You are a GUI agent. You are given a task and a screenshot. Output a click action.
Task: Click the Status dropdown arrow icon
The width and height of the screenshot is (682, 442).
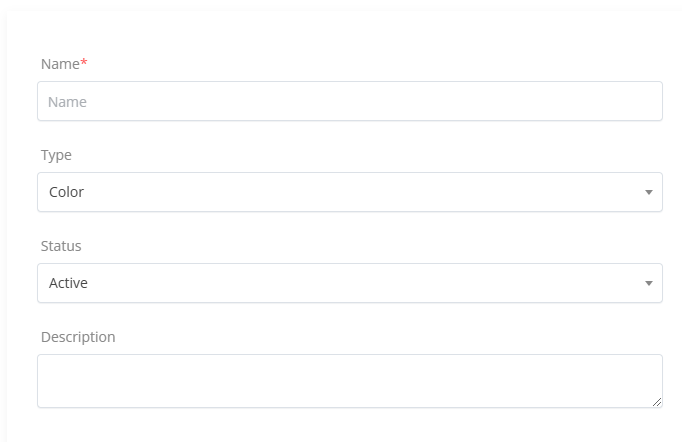[648, 283]
